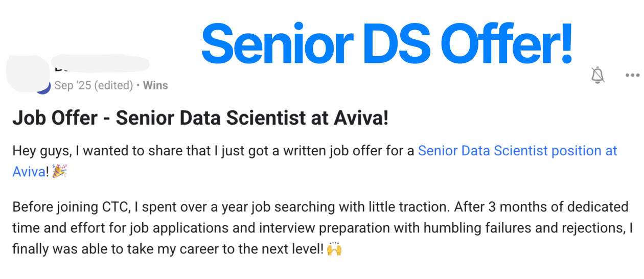
Task: Click the blurred author avatar
Action: 28,74
